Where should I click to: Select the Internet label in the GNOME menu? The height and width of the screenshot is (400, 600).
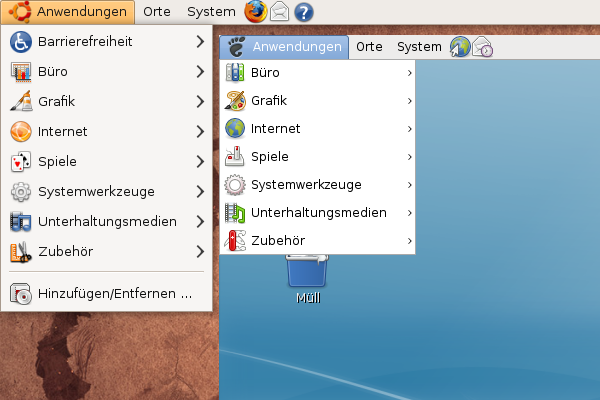coord(276,129)
